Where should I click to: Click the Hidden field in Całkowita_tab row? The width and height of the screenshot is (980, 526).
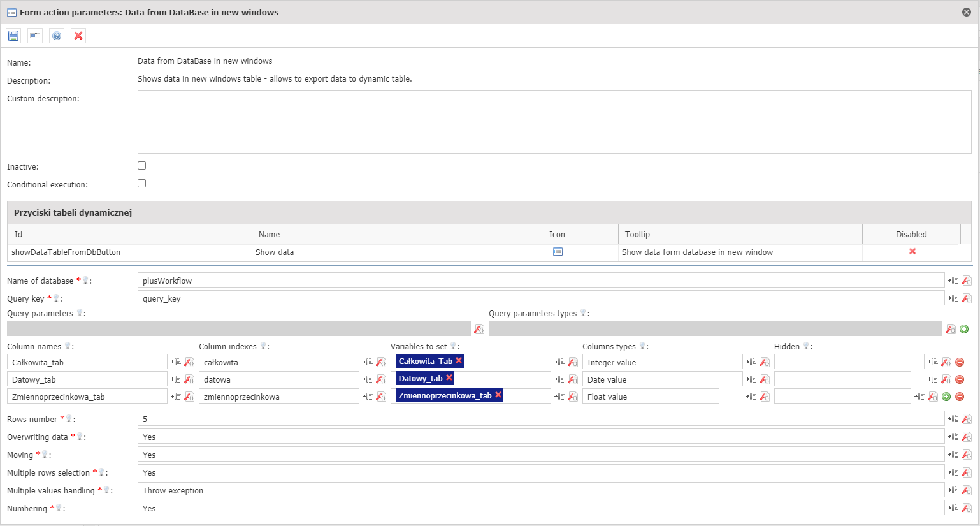tap(849, 362)
